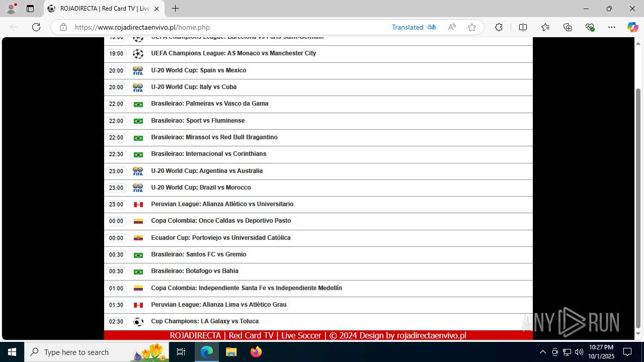Open Alianza Lima vs Atlético Grau match

click(x=219, y=305)
